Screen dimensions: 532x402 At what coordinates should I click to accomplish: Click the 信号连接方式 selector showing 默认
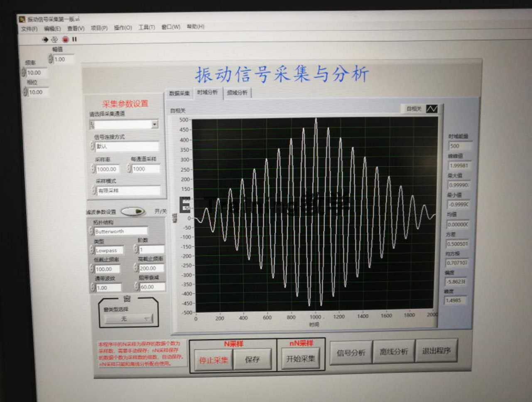click(x=127, y=146)
